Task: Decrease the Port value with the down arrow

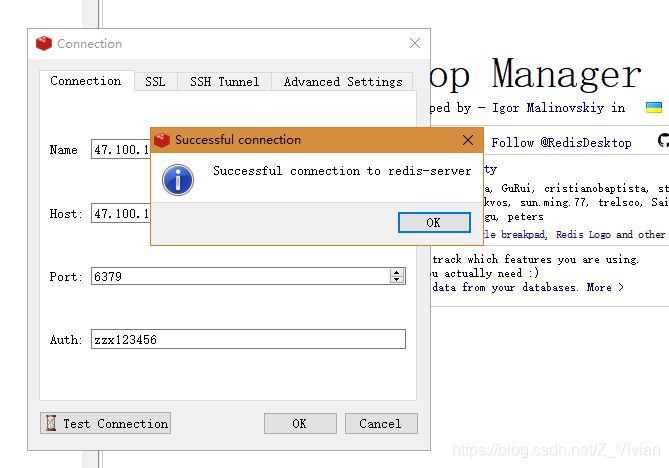Action: 397,280
